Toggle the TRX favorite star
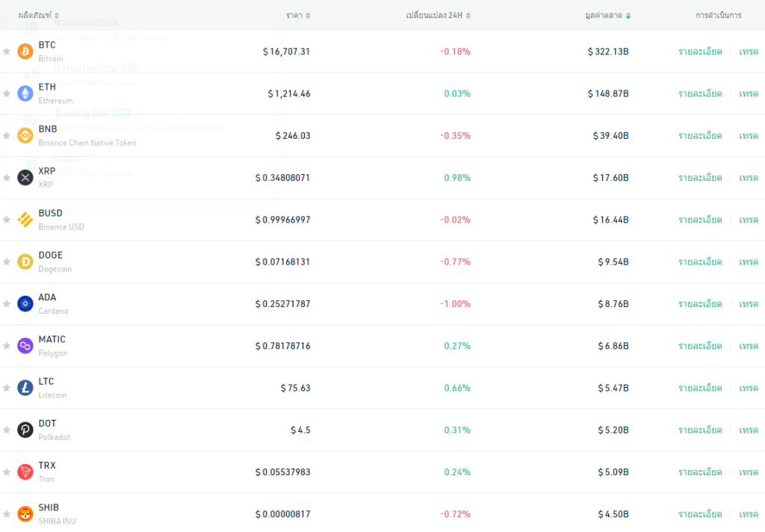Image resolution: width=765 pixels, height=532 pixels. 7,472
